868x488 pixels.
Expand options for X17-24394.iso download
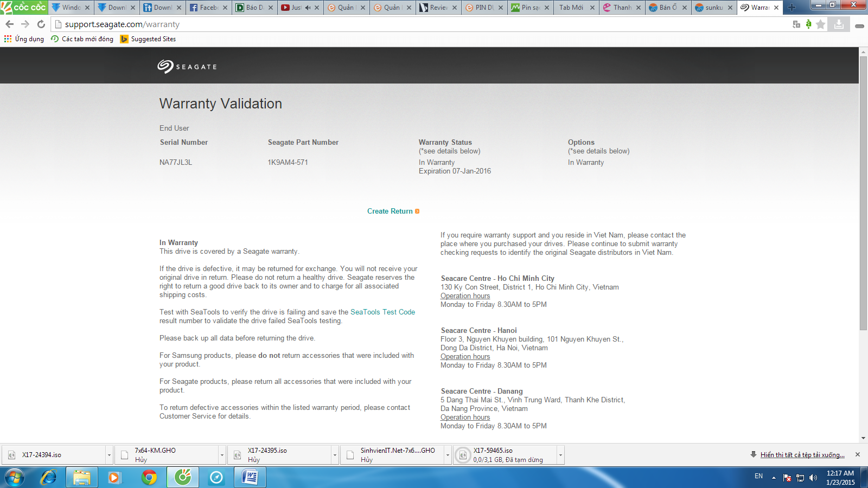click(x=109, y=455)
